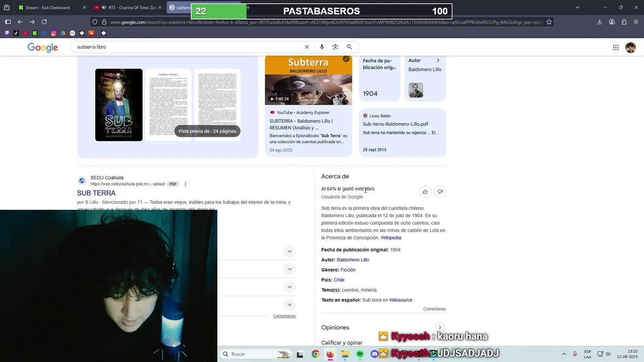
Task: Start Google voice search
Action: click(322, 47)
